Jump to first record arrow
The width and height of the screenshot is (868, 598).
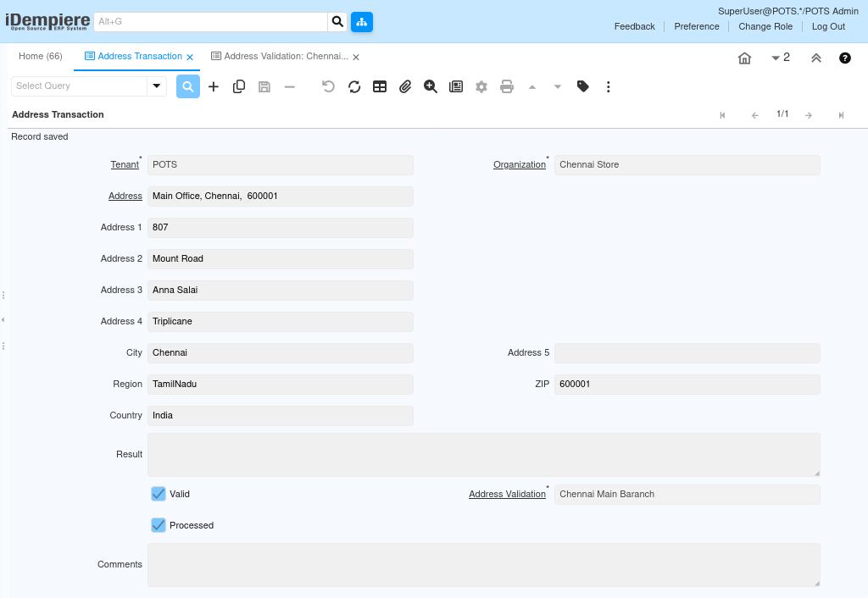723,115
